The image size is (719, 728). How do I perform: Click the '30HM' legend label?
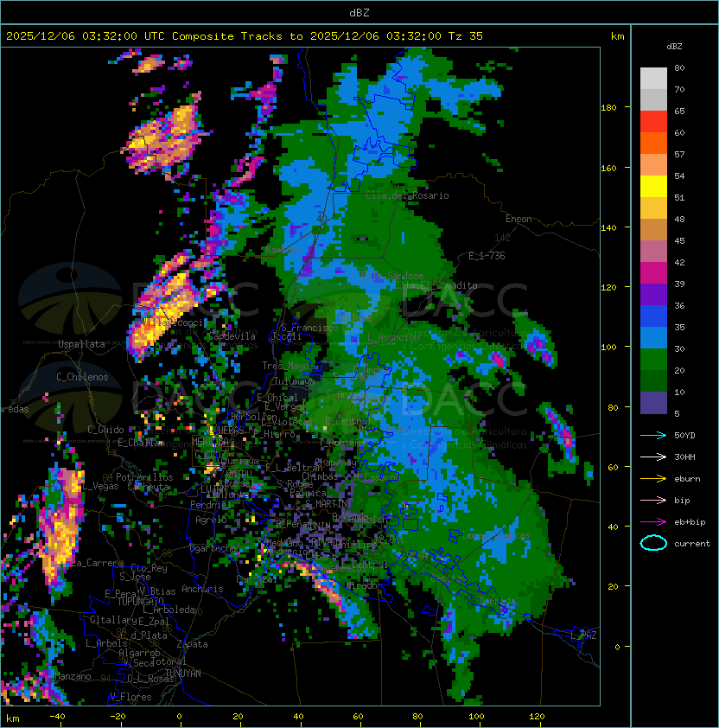tap(684, 457)
